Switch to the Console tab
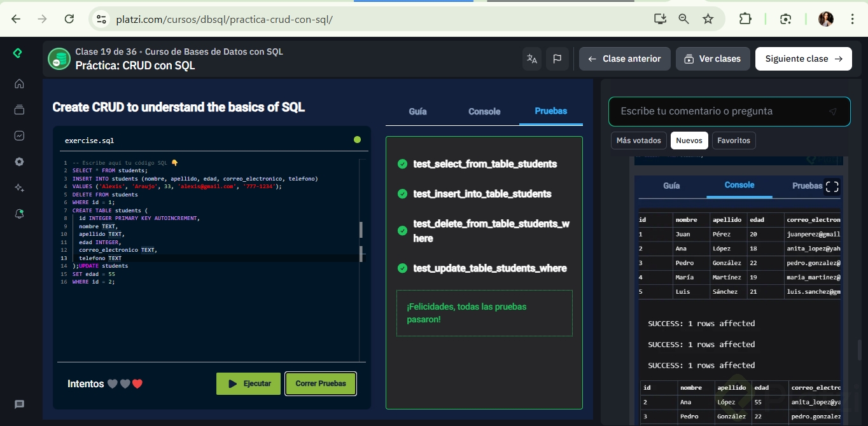This screenshot has width=868, height=426. coord(484,111)
